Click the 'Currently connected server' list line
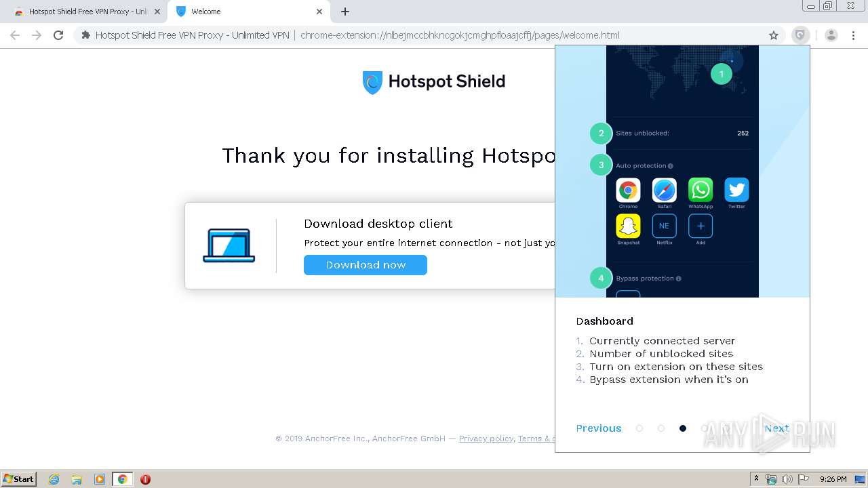This screenshot has height=488, width=868. 662,341
